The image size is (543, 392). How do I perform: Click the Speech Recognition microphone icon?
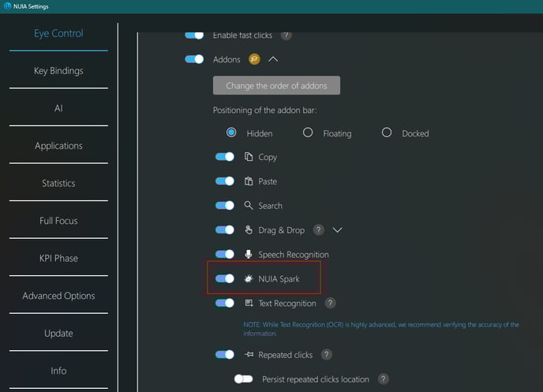pyautogui.click(x=249, y=254)
